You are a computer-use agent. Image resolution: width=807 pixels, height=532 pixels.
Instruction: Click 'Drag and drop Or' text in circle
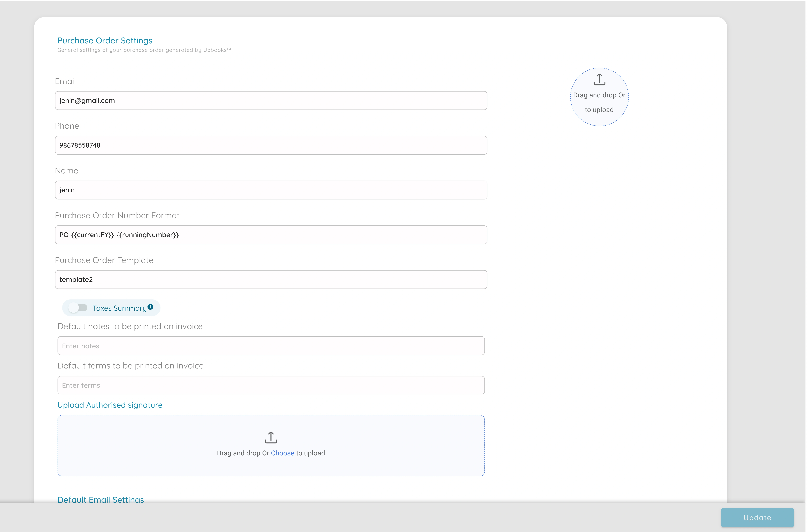599,95
